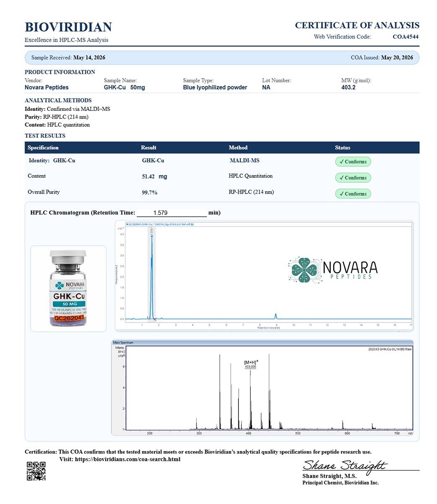437x504 pixels.
Task: Click Principal Chemist, Bioviridian Inc. line
Action: (340, 483)
